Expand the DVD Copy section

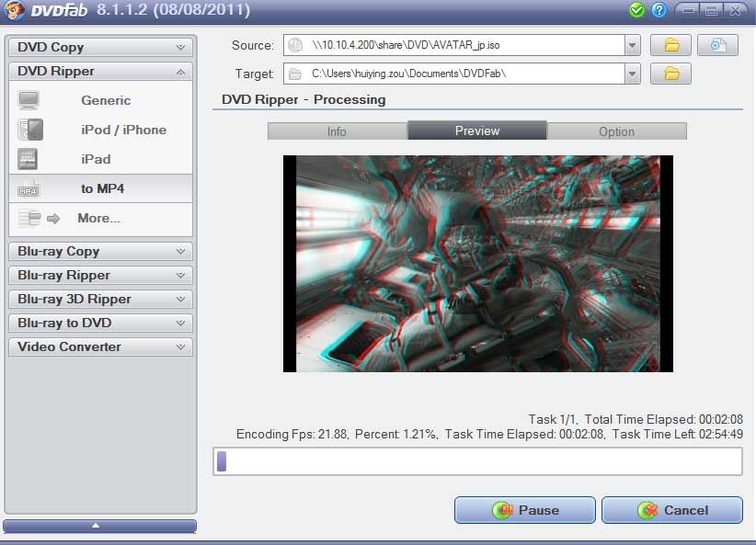pos(100,47)
